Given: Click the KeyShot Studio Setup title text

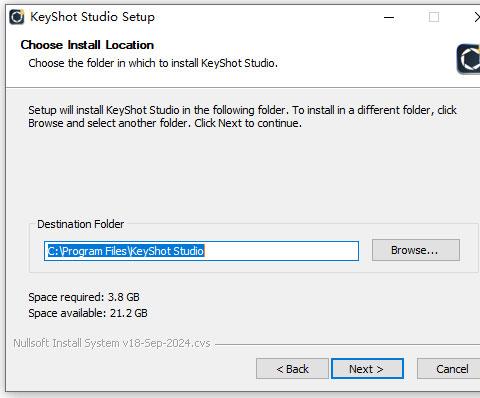Looking at the screenshot, I should [92, 17].
